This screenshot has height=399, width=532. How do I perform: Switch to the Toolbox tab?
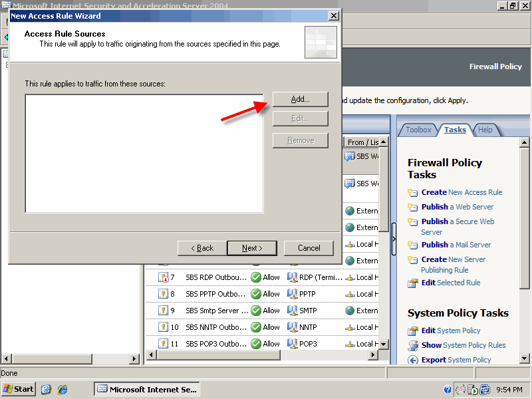[418, 130]
